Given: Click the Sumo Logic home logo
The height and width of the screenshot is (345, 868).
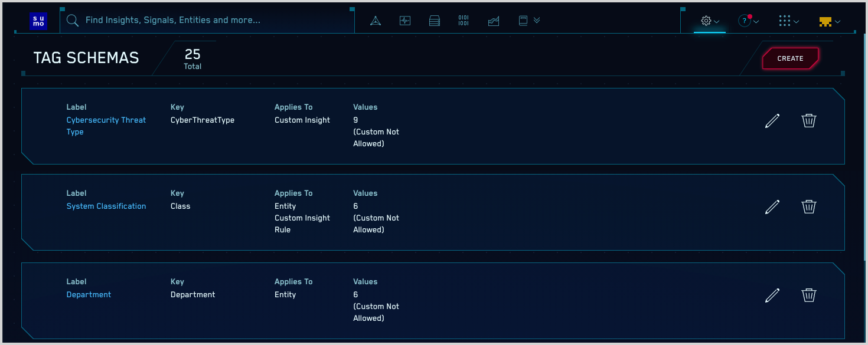Looking at the screenshot, I should [38, 21].
